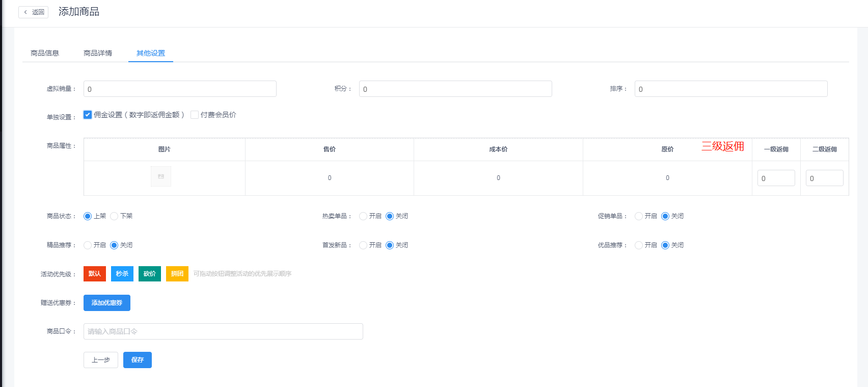
Task: Select 关闭 for 促销单品
Action: (665, 216)
